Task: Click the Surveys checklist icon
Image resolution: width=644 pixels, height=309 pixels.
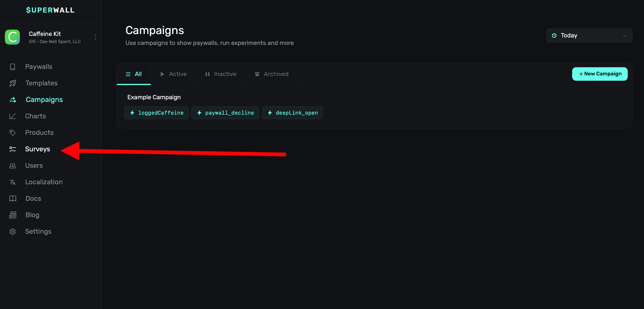Action: tap(13, 149)
